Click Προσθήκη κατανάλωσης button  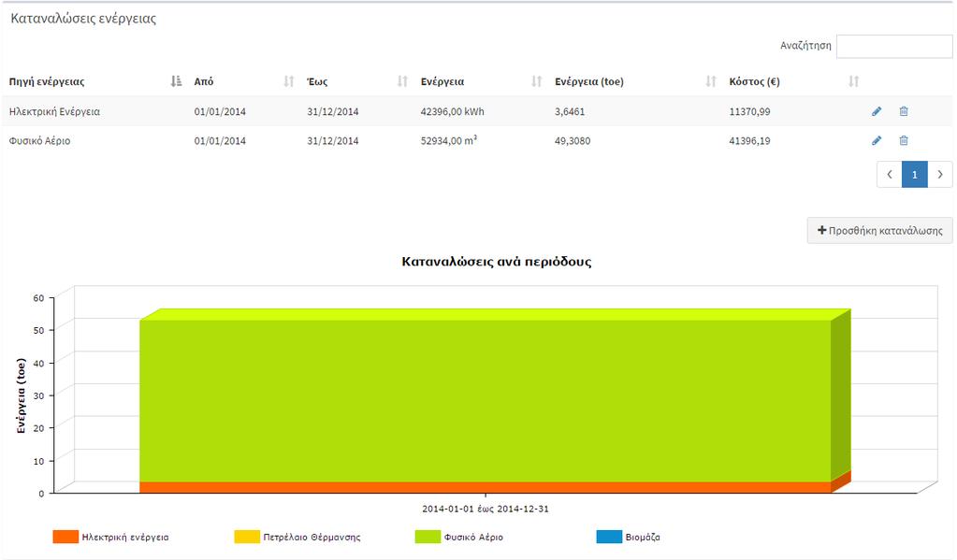pyautogui.click(x=879, y=231)
